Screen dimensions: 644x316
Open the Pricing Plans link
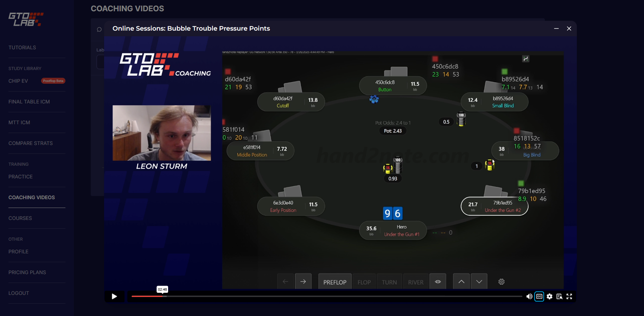pos(27,272)
